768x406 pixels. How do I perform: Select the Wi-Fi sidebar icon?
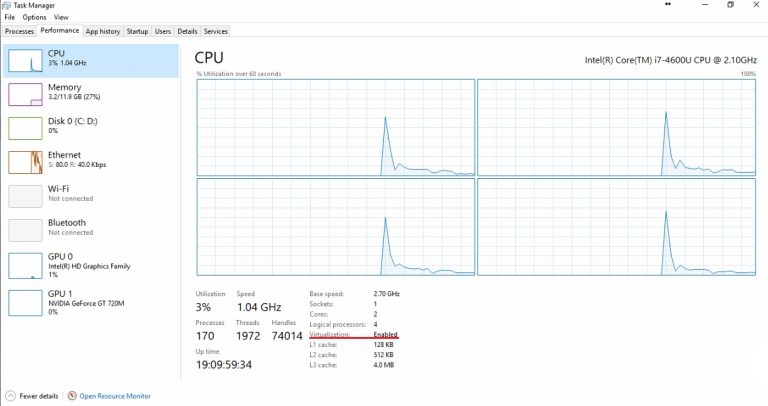(x=25, y=195)
